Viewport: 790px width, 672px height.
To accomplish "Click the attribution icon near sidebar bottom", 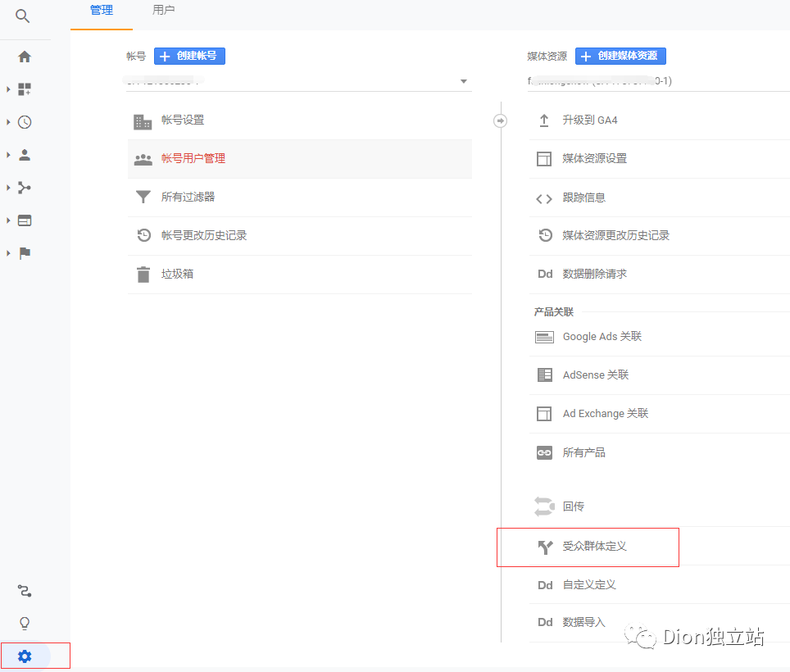I will point(25,591).
